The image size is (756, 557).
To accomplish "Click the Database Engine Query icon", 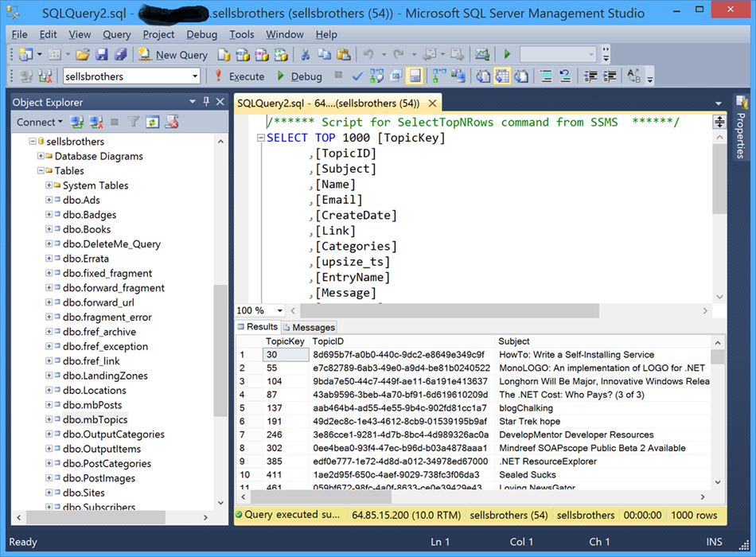I will (224, 55).
